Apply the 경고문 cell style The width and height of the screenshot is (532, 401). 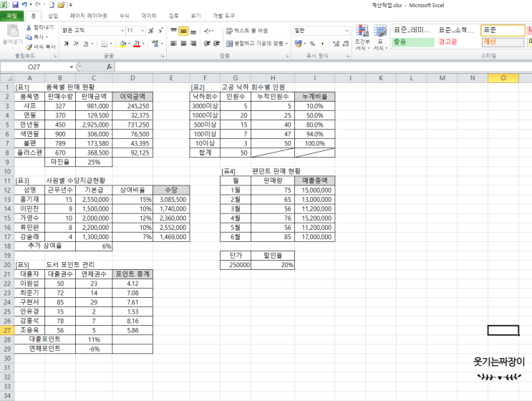coord(457,42)
